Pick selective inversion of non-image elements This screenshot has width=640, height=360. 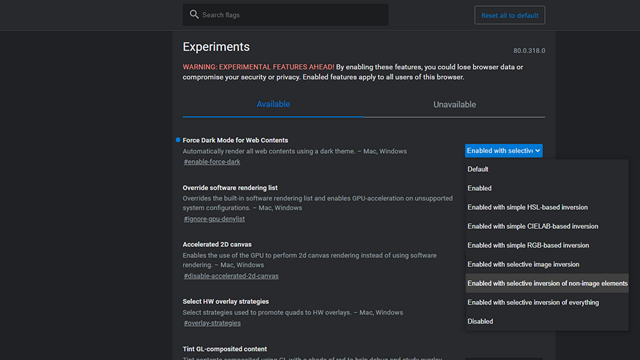pos(547,283)
